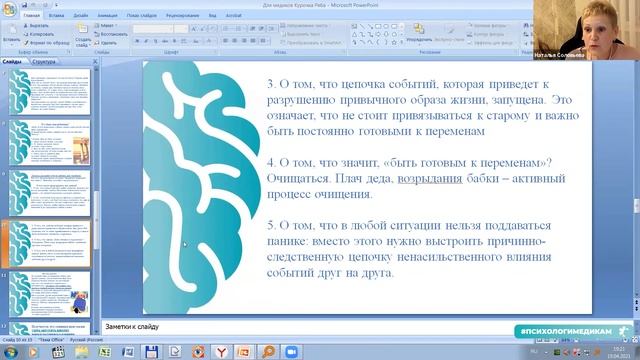Open the Упорядочить arrange button
This screenshot has height=360, width=640.
(x=419, y=33)
